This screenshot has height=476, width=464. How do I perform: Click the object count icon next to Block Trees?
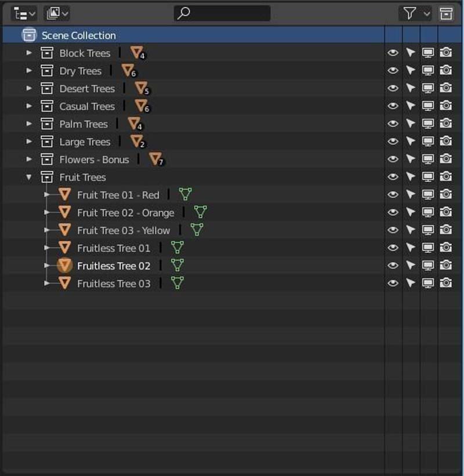click(x=137, y=53)
